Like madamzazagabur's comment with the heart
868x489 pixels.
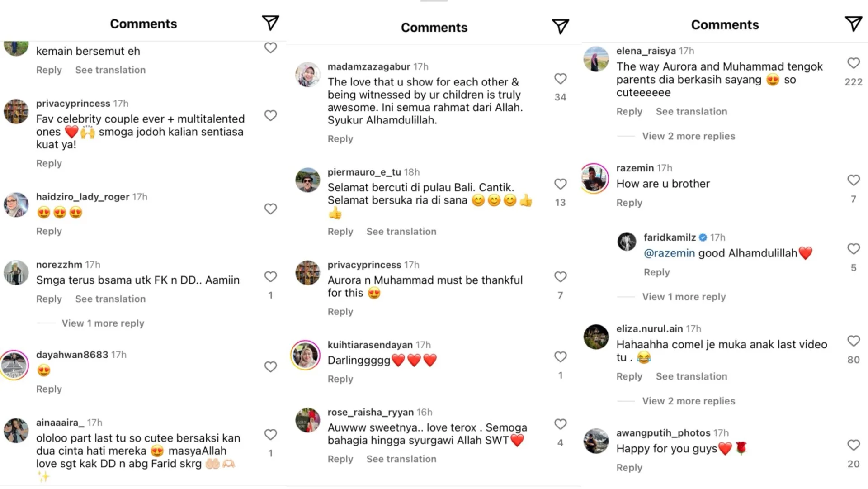click(560, 79)
